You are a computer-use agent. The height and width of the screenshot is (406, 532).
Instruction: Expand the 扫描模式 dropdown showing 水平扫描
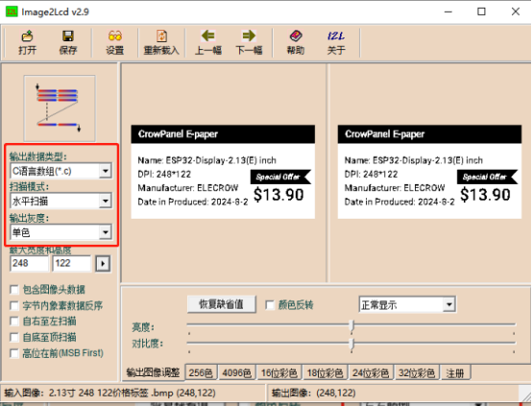106,202
